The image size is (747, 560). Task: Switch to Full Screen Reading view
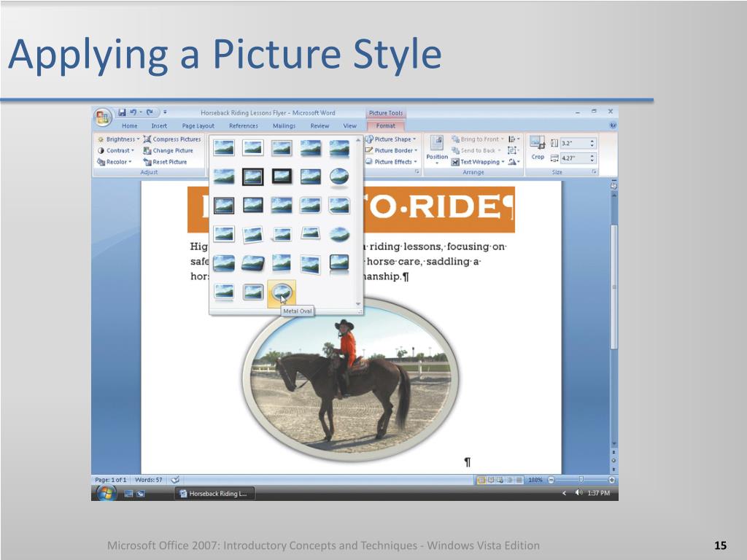(491, 480)
